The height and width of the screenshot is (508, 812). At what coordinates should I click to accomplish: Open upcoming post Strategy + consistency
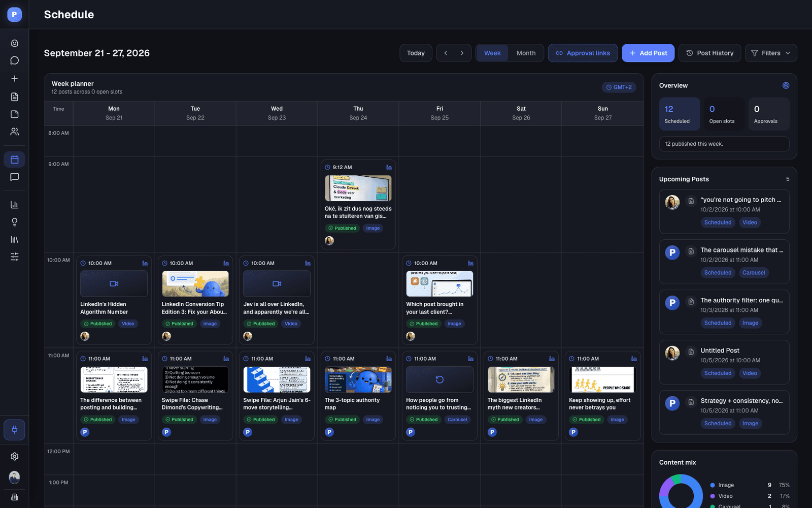pos(724,412)
